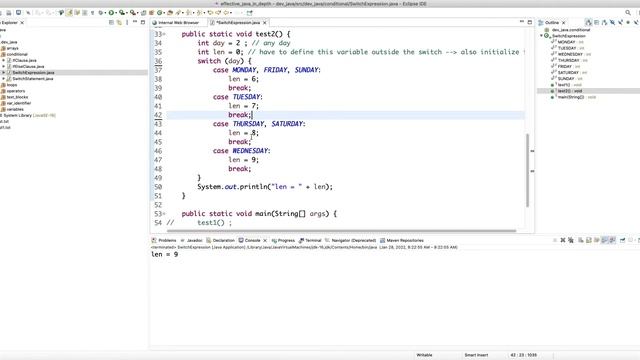The image size is (640, 360).
Task: Click the Save icon in main toolbar
Action: pos(9,13)
